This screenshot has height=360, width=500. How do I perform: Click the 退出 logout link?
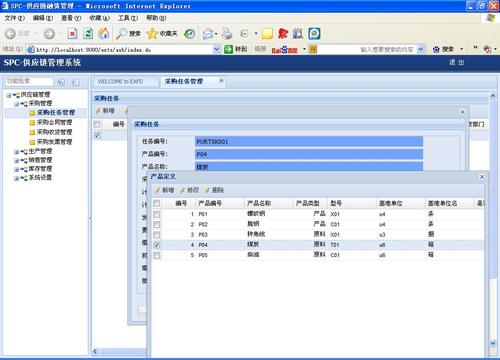(456, 62)
